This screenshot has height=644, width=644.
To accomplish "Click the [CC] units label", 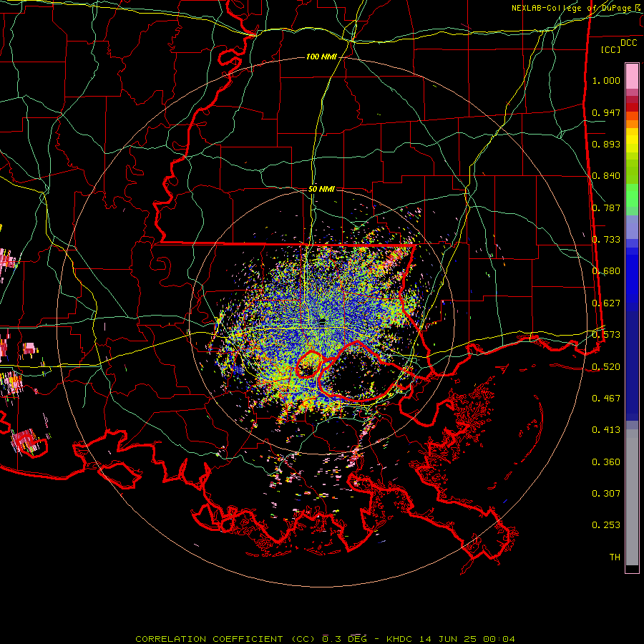I will pos(611,49).
